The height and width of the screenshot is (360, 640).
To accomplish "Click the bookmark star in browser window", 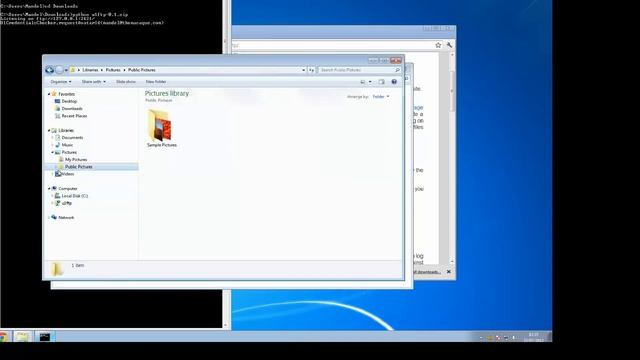I will (x=438, y=45).
